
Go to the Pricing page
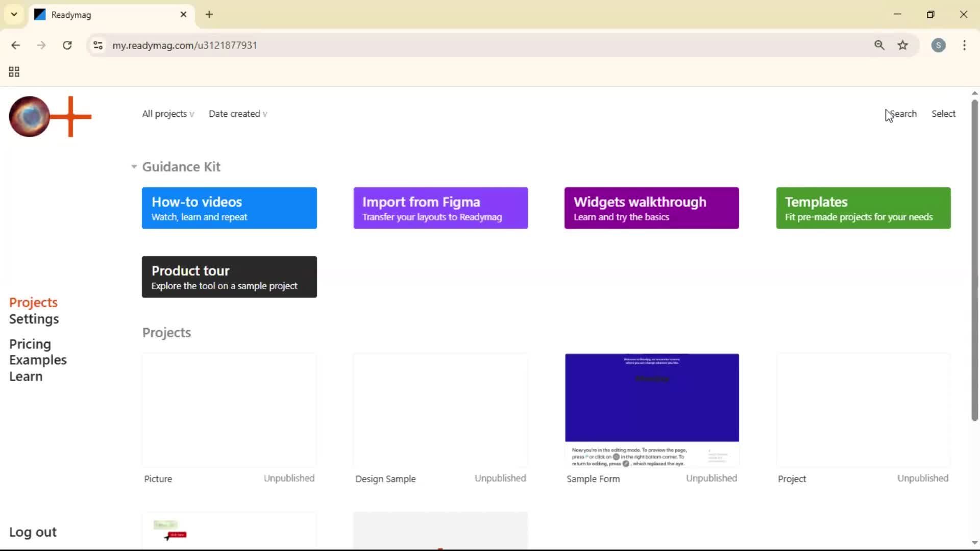(x=30, y=344)
